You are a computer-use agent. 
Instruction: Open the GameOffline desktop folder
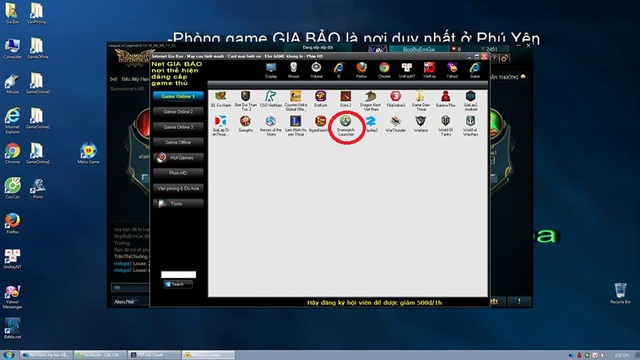pyautogui.click(x=38, y=49)
